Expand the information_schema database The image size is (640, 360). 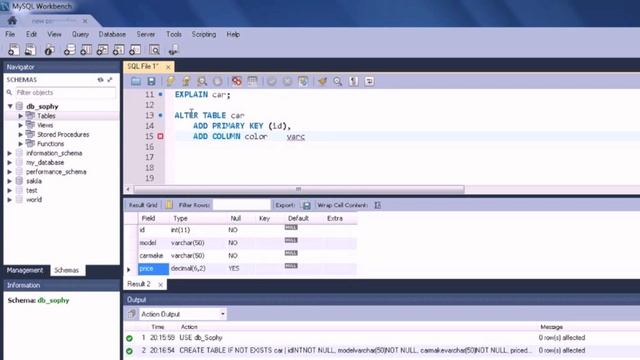point(10,153)
